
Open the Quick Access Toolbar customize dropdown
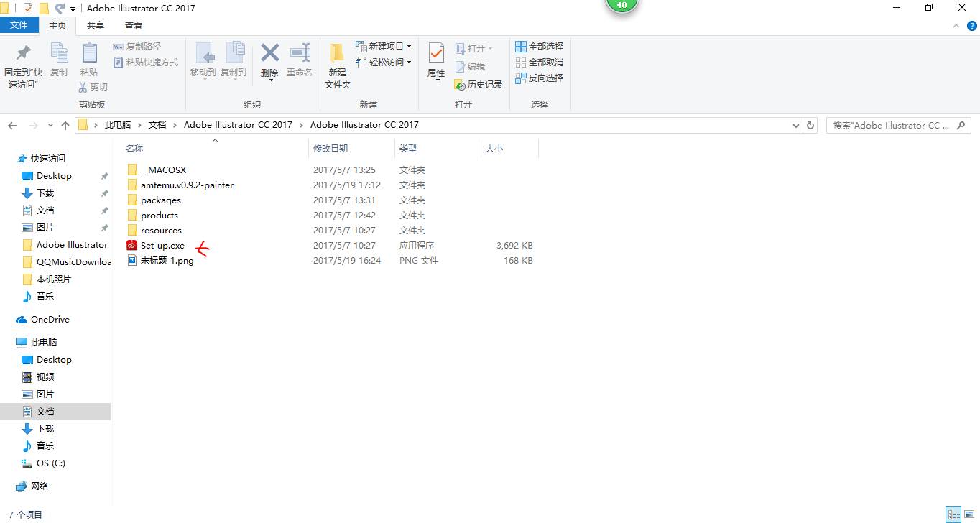pos(73,9)
